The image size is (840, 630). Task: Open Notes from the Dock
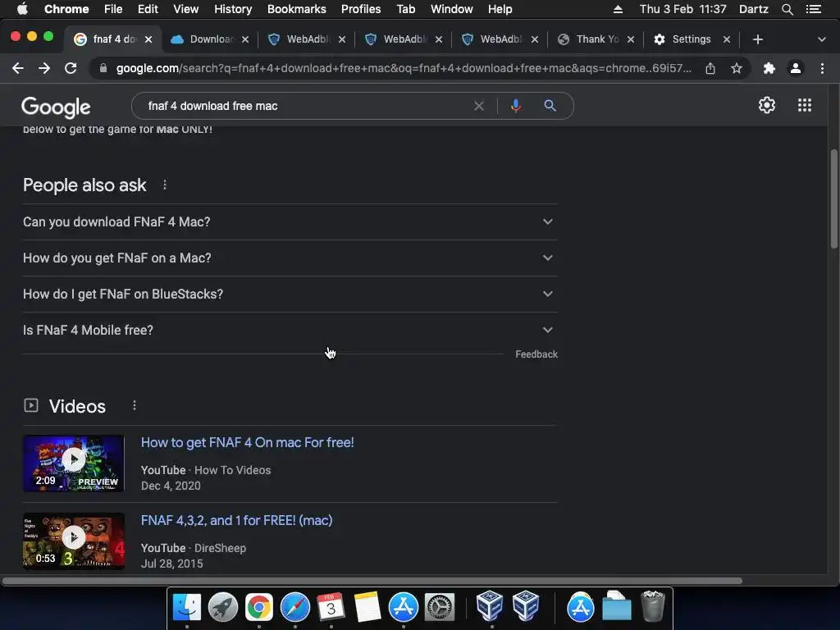pyautogui.click(x=367, y=607)
